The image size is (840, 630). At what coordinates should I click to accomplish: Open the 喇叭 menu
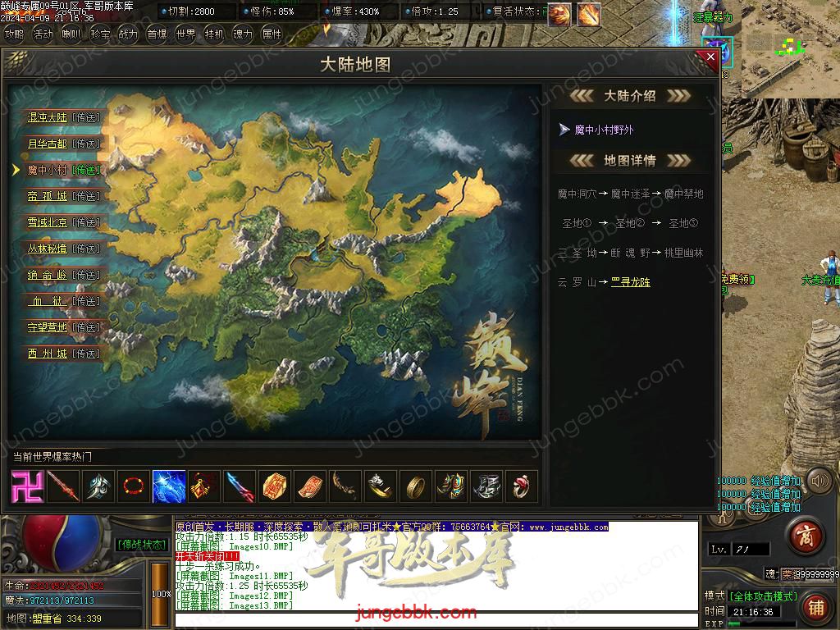point(71,34)
